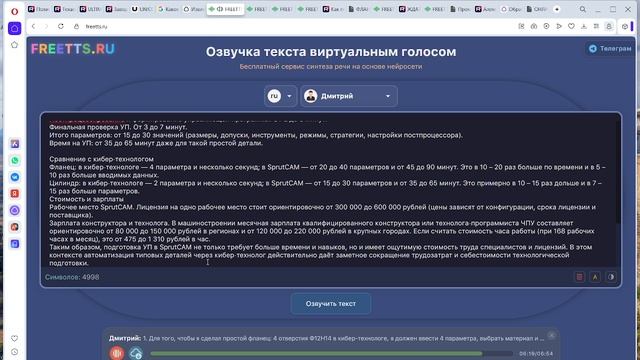The width and height of the screenshot is (640, 360).
Task: Switch to the ULTR browser tab
Action: point(90,9)
